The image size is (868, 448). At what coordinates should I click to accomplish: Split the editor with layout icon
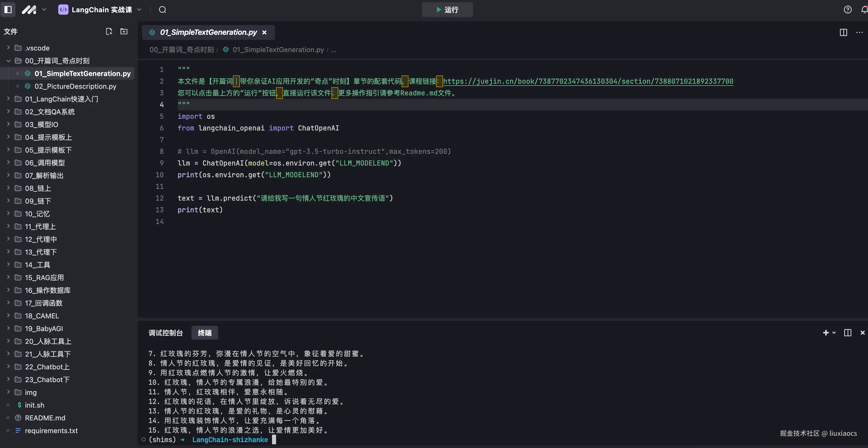[x=843, y=32]
